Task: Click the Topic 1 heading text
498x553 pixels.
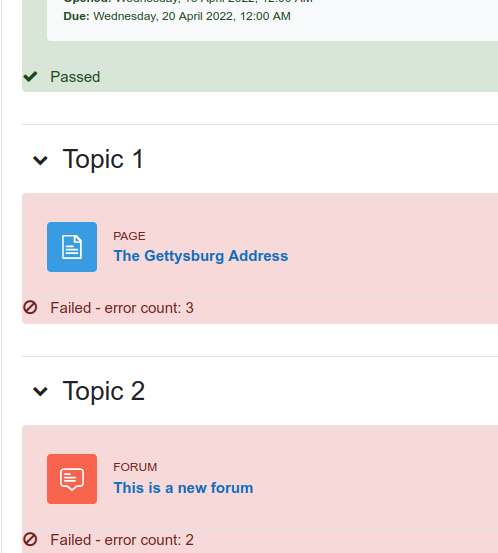Action: point(103,159)
